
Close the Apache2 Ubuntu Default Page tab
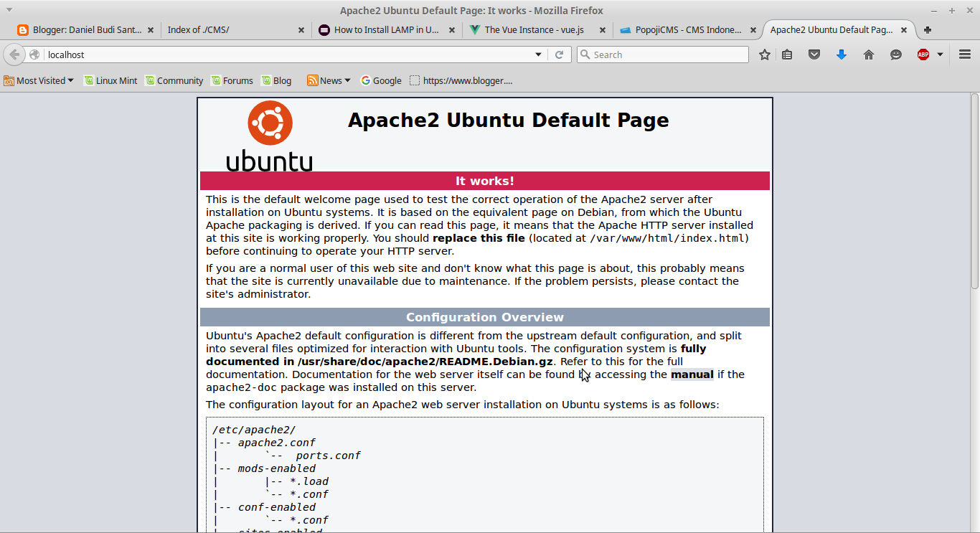click(904, 30)
